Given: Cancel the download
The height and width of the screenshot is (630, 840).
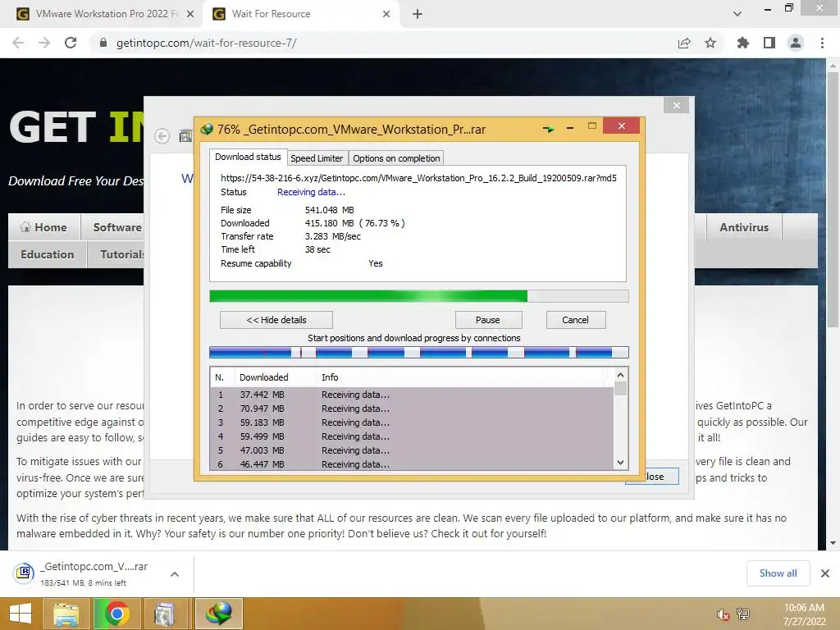Looking at the screenshot, I should tap(576, 320).
